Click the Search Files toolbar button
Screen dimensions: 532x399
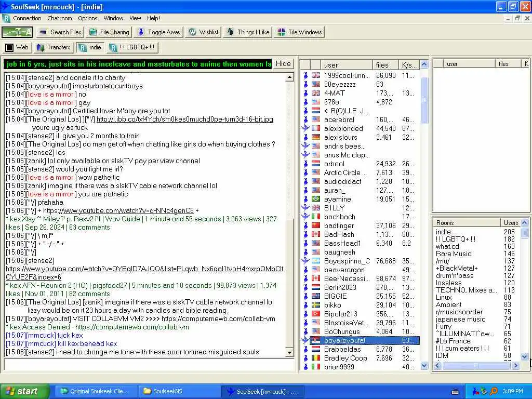pos(60,32)
